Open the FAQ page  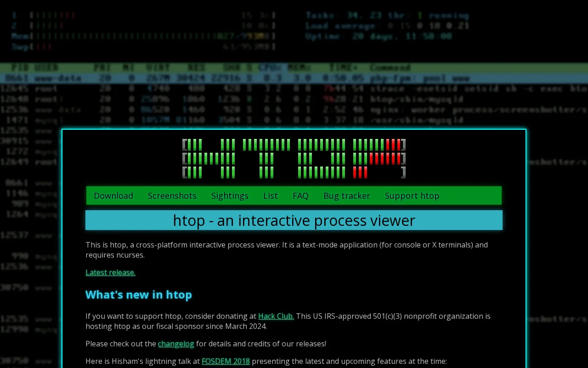[300, 195]
